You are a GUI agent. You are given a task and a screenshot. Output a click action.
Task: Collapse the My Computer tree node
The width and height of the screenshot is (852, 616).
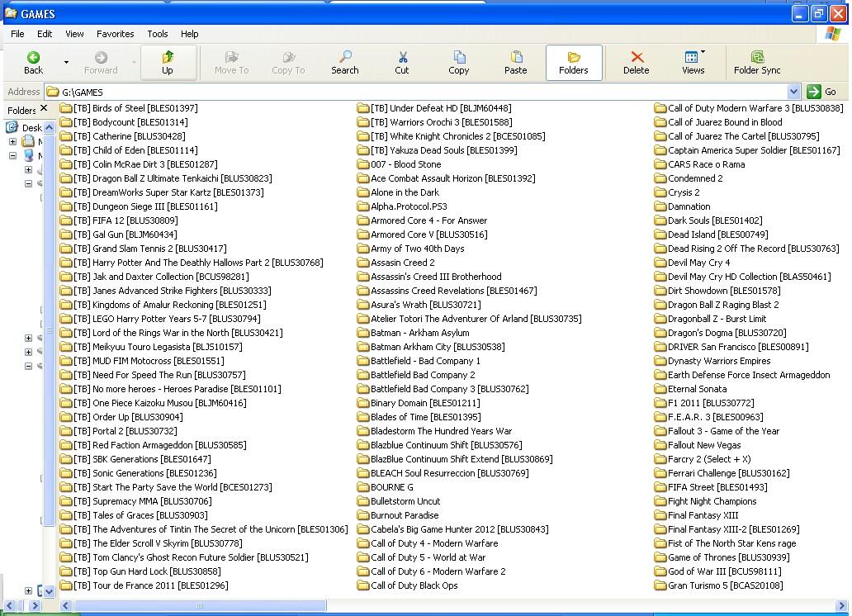(x=12, y=155)
